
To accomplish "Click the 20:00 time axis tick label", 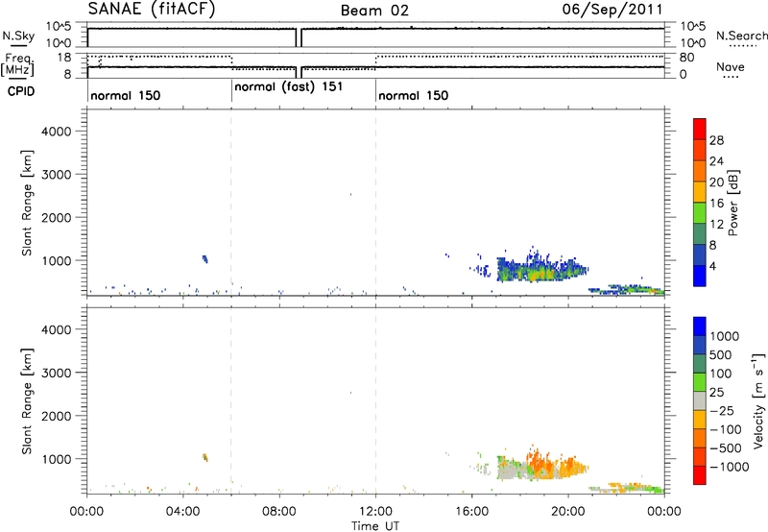I will coord(568,512).
